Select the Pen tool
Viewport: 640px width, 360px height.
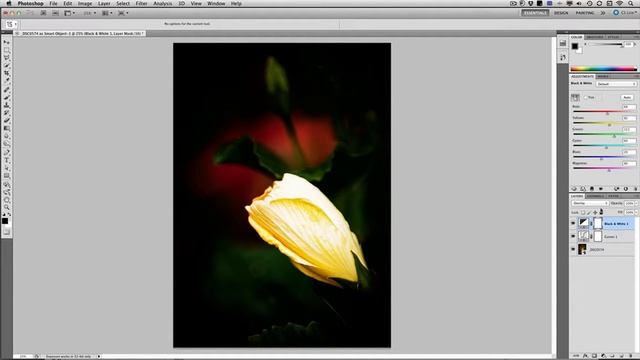7,153
